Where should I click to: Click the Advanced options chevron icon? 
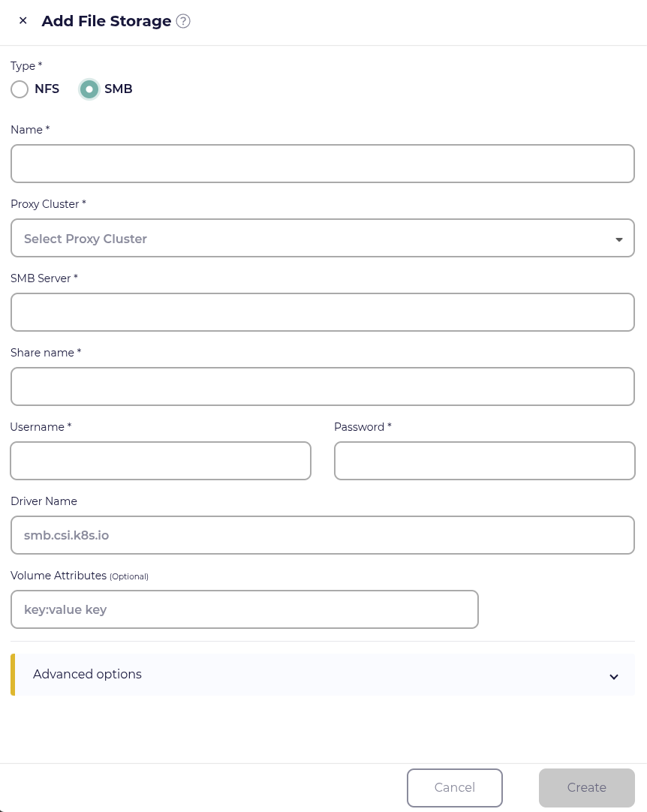tap(614, 676)
